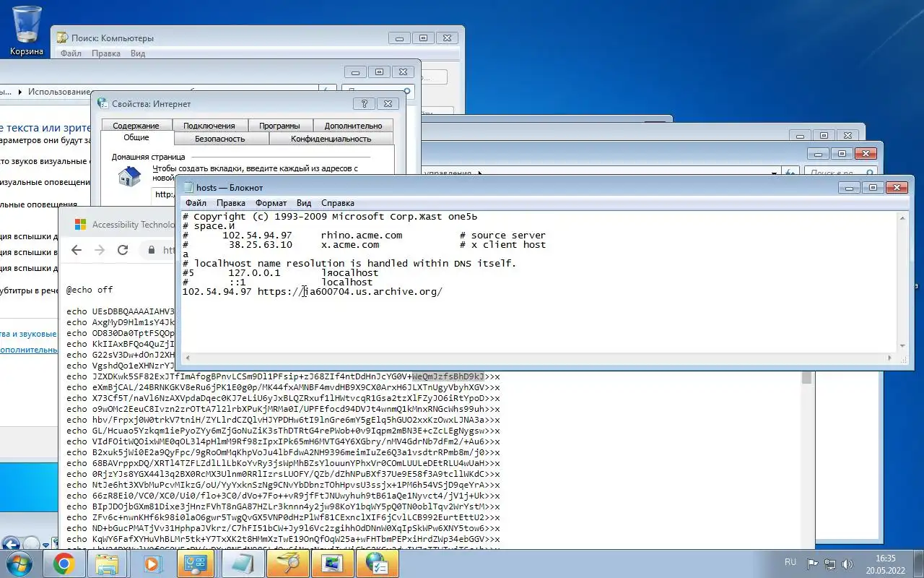Click the home page house icon
This screenshot has width=924, height=578.
pyautogui.click(x=130, y=176)
